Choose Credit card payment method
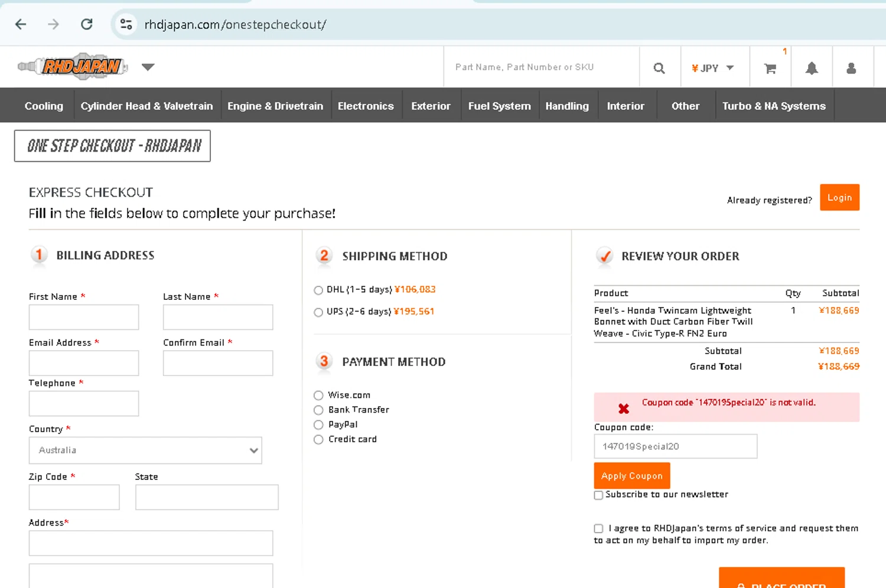Viewport: 886px width, 588px height. point(318,440)
